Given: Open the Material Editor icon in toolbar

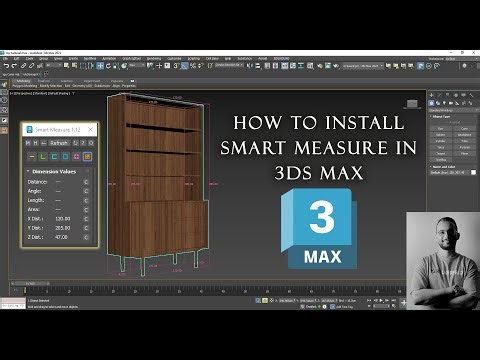Looking at the screenshot, I should (310, 66).
